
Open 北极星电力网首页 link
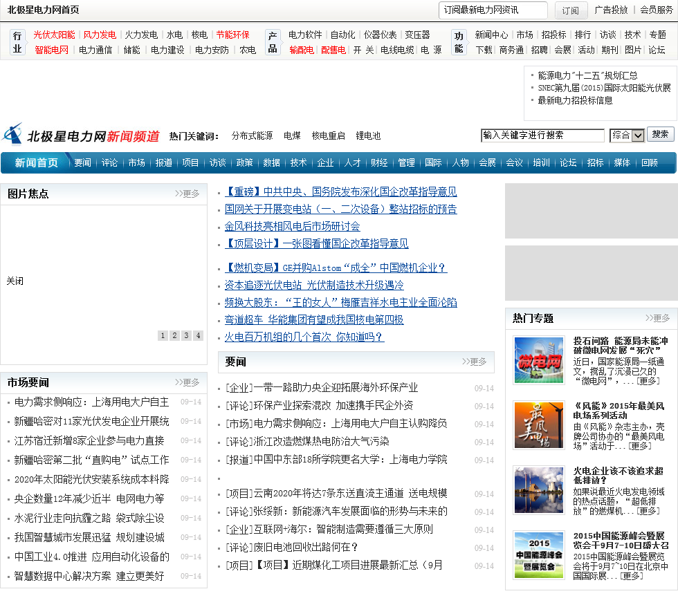(43, 10)
